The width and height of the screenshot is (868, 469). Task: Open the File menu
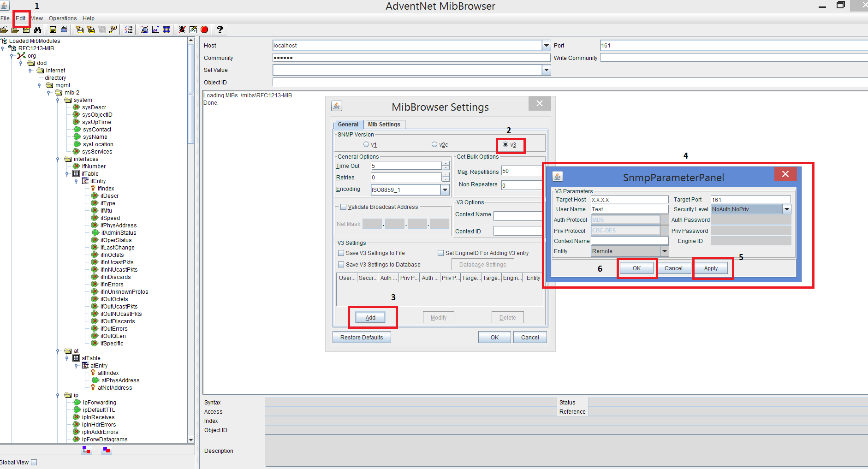point(5,18)
